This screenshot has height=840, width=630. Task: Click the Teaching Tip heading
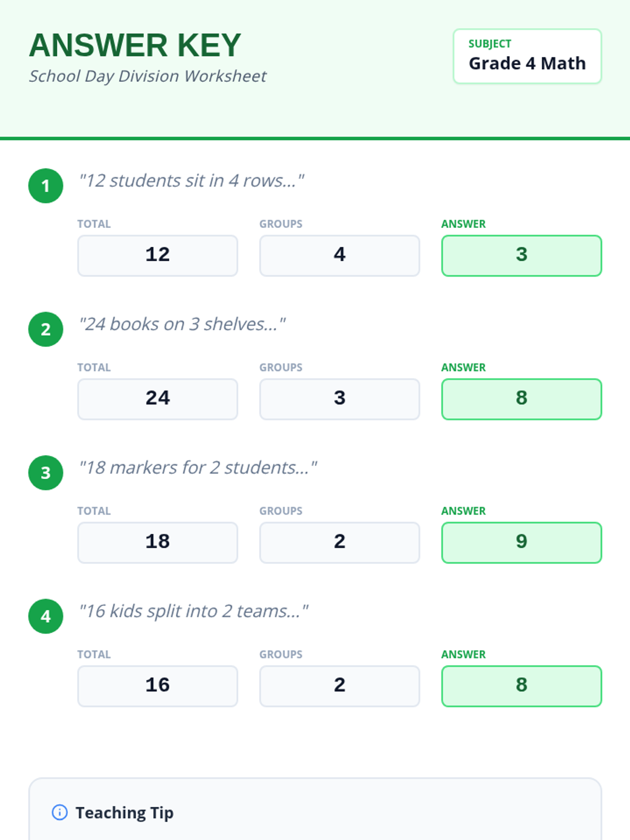tap(124, 812)
